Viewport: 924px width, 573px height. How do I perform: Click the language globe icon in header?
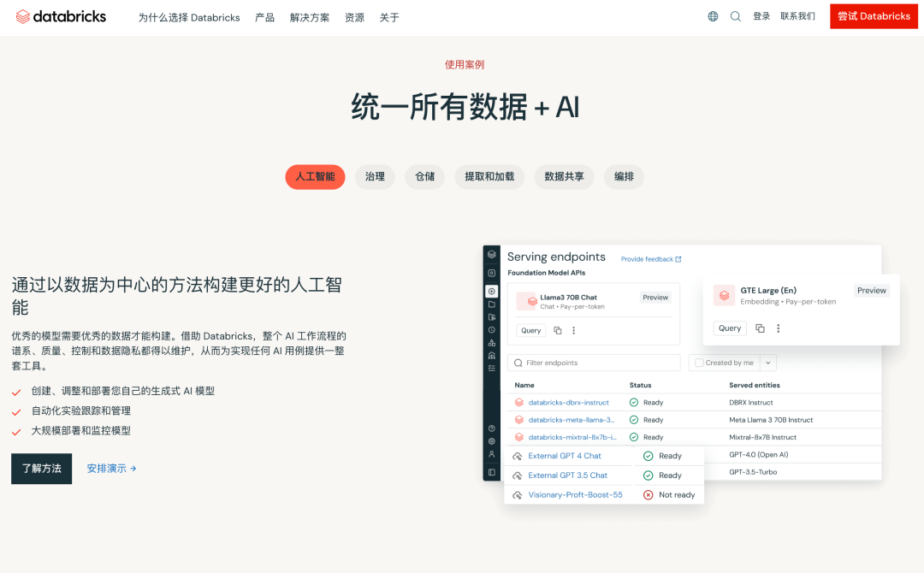(712, 15)
